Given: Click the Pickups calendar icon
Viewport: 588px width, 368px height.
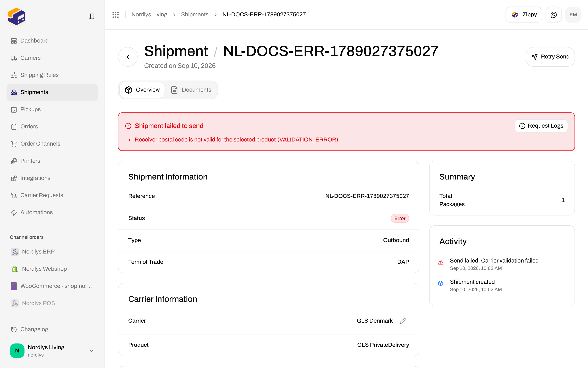Looking at the screenshot, I should pos(14,110).
